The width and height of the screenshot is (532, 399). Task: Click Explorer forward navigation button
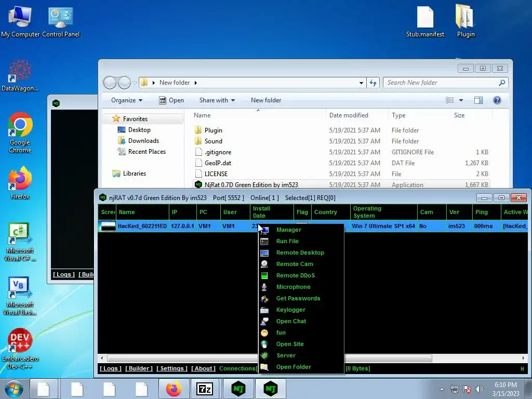click(124, 83)
